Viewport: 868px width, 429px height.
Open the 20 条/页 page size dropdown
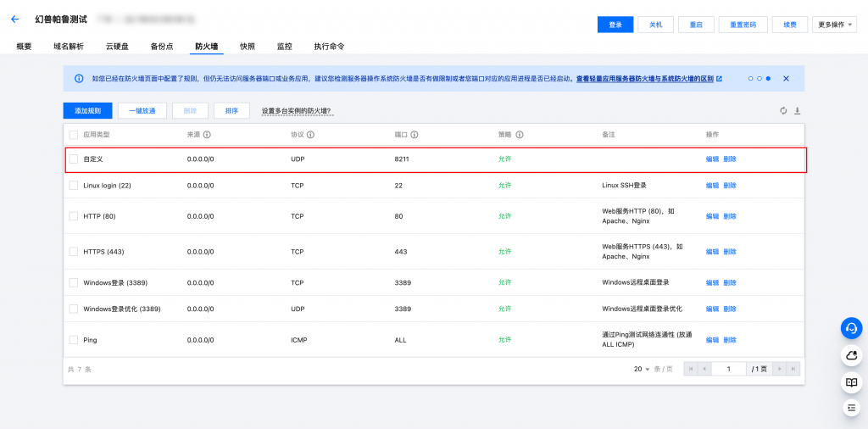(641, 369)
